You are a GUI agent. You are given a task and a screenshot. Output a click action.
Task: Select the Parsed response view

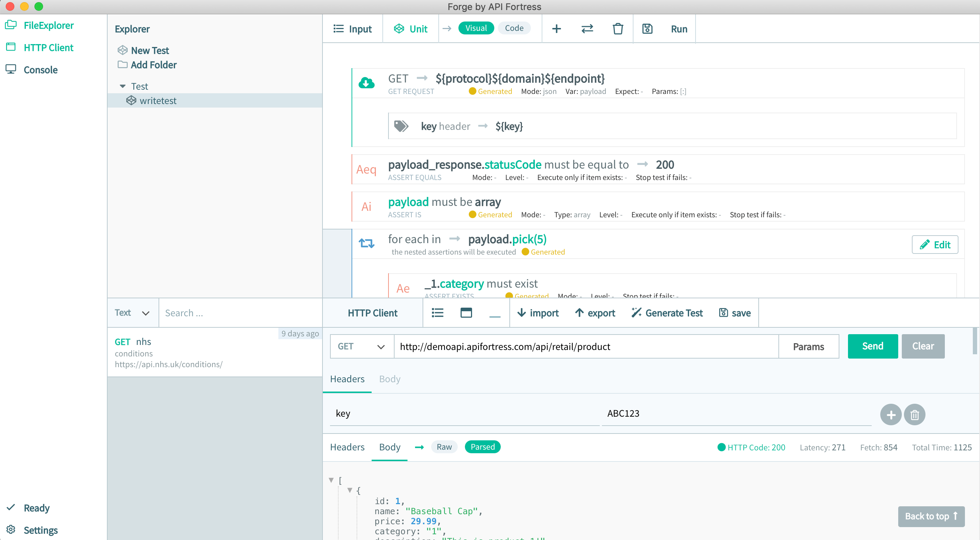click(x=482, y=447)
